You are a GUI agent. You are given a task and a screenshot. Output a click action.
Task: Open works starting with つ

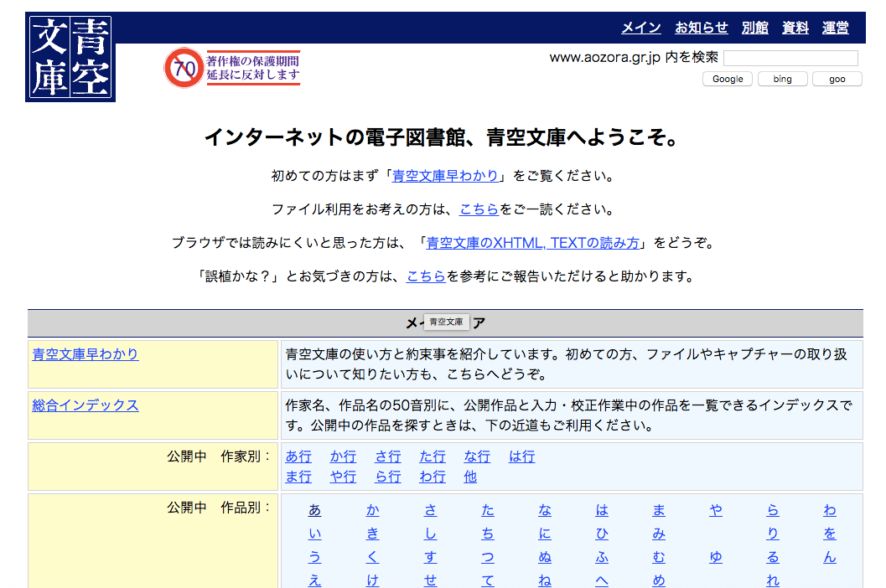point(488,558)
